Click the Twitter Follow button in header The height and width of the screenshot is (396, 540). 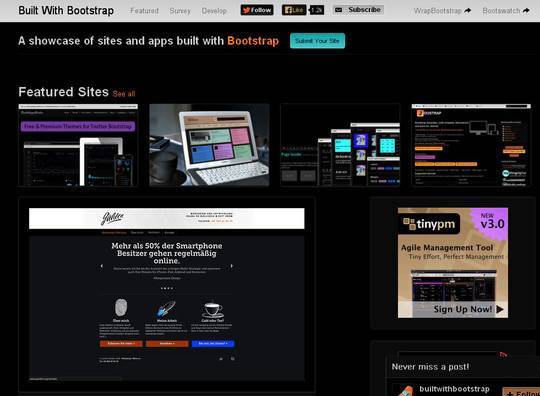(x=257, y=10)
